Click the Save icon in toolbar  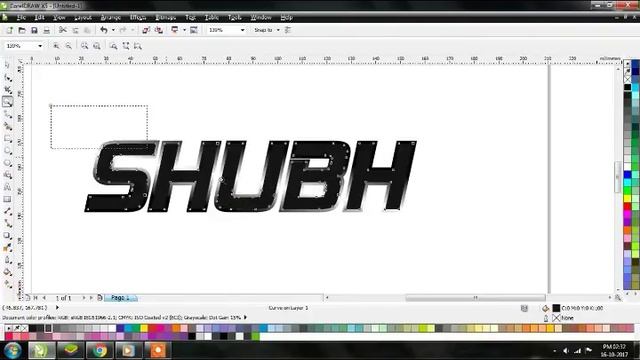34,30
